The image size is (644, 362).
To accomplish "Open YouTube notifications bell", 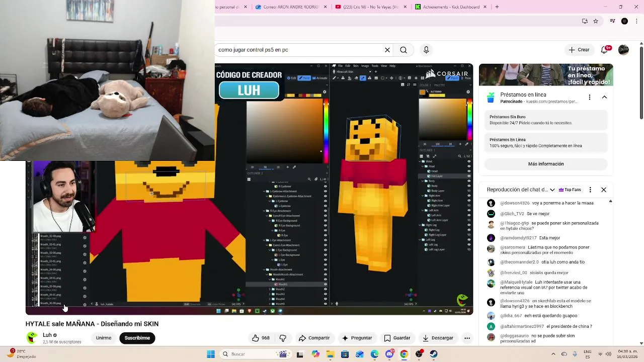I will click(x=605, y=50).
